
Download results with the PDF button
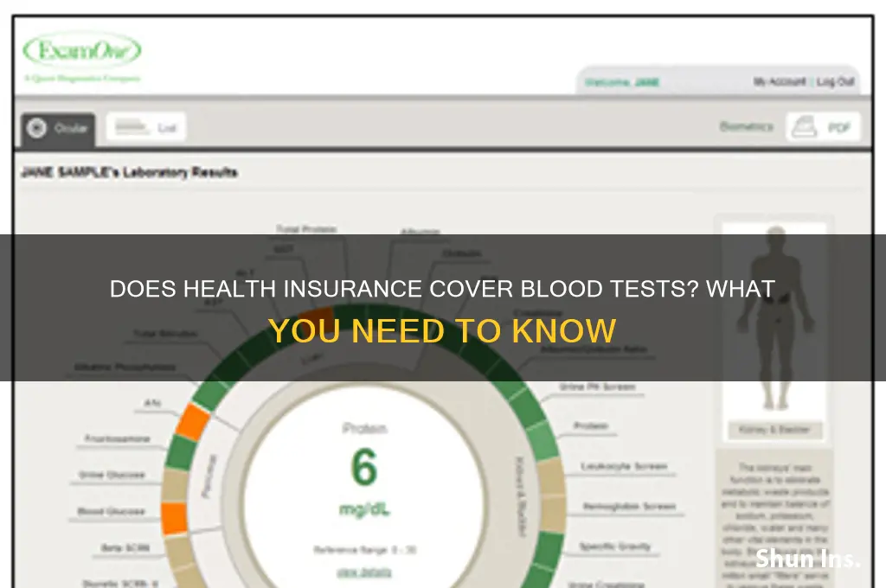coord(824,127)
